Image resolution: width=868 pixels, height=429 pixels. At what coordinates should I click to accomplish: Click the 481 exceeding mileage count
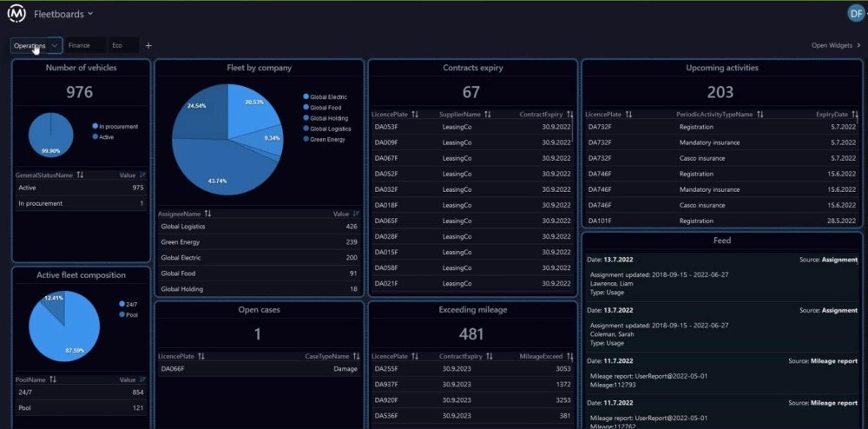[471, 333]
